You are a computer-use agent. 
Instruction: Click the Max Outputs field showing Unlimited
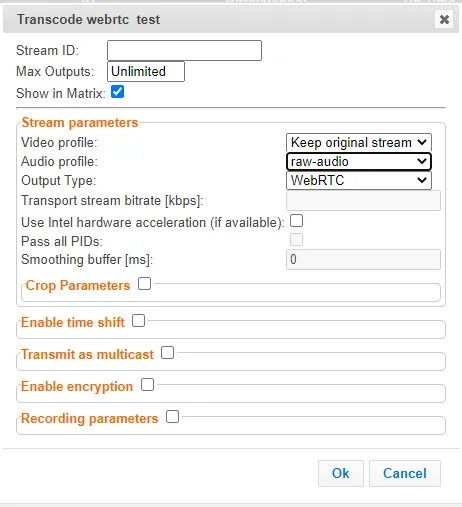[146, 71]
